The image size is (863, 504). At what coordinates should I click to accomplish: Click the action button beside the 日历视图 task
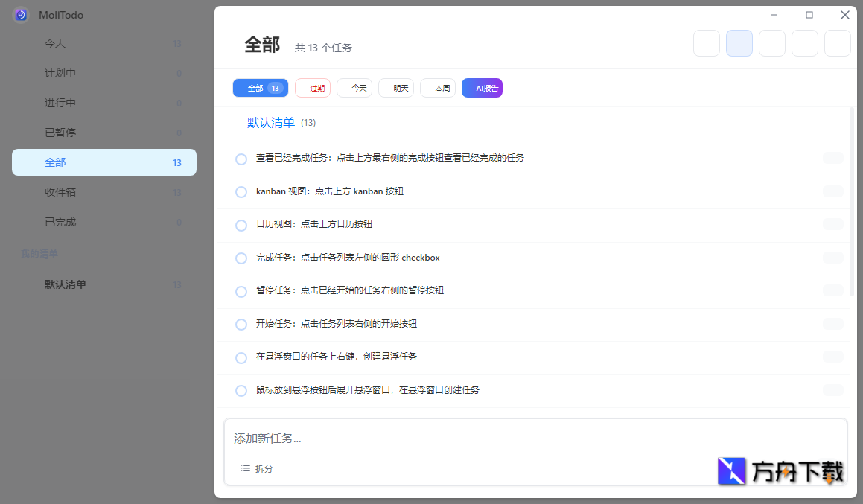[x=832, y=224]
